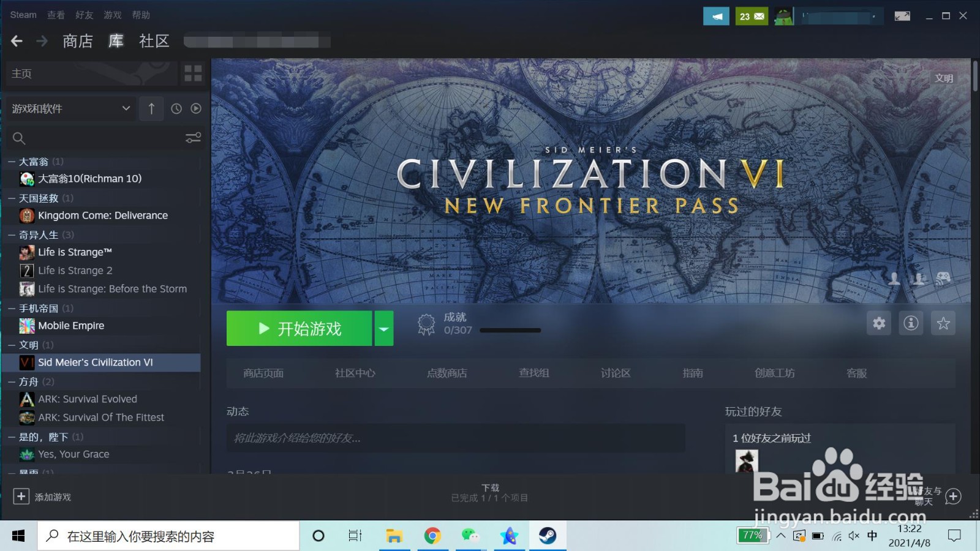Click the green 开始游戏 button
The height and width of the screenshot is (551, 980).
299,329
